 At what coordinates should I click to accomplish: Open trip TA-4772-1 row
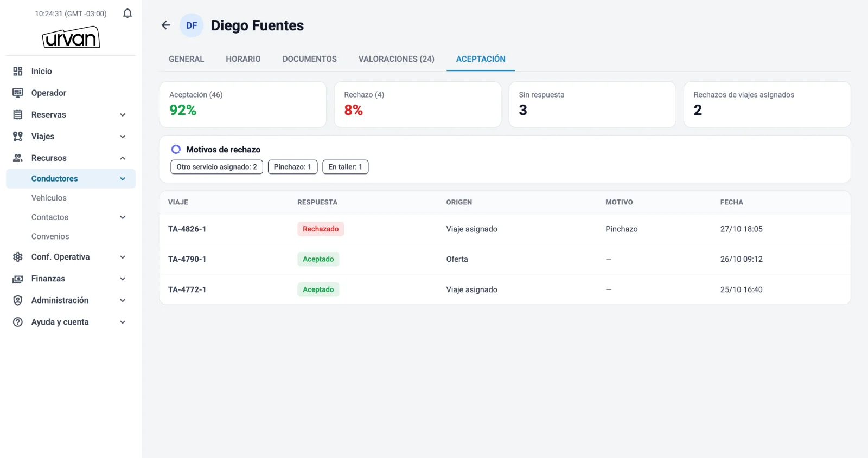[505, 289]
